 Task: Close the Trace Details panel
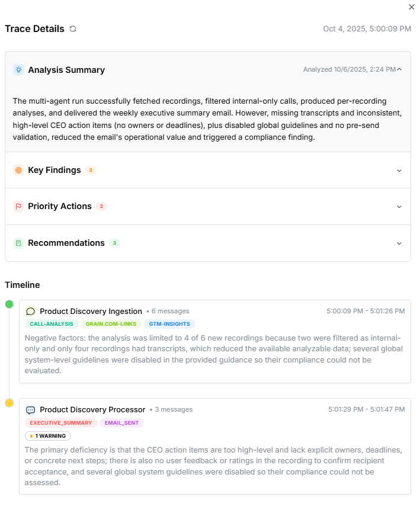412,7
